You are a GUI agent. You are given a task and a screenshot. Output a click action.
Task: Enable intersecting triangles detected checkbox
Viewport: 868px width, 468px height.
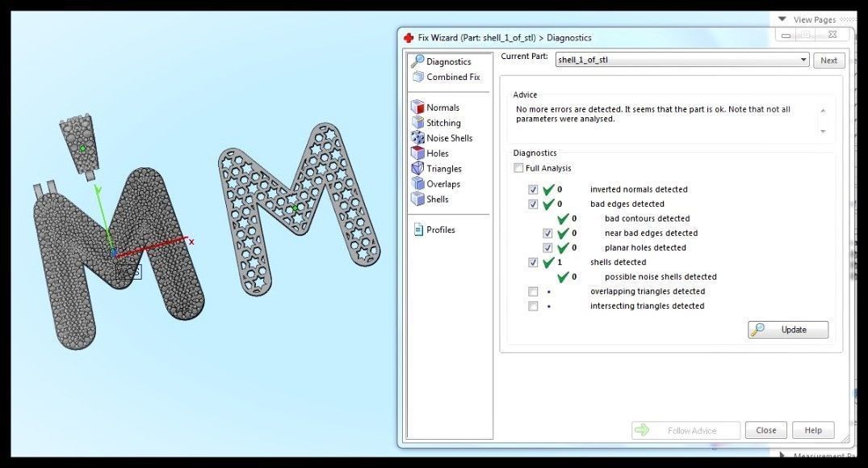tap(533, 306)
